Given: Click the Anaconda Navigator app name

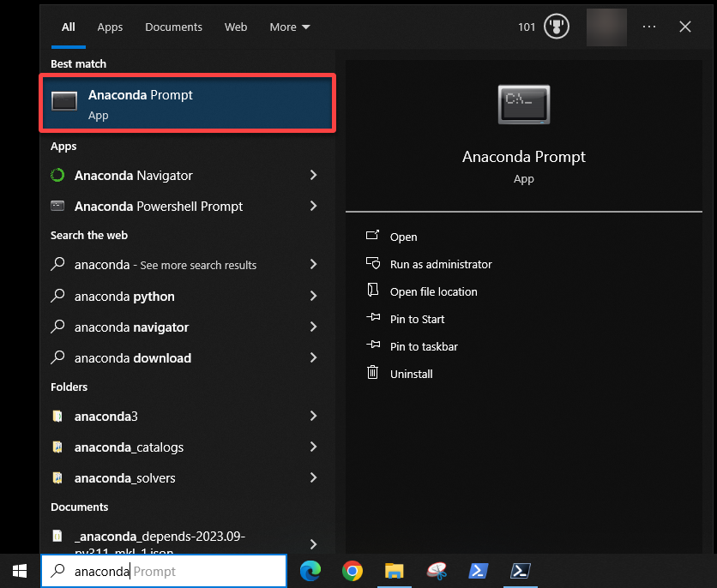Looking at the screenshot, I should click(134, 176).
